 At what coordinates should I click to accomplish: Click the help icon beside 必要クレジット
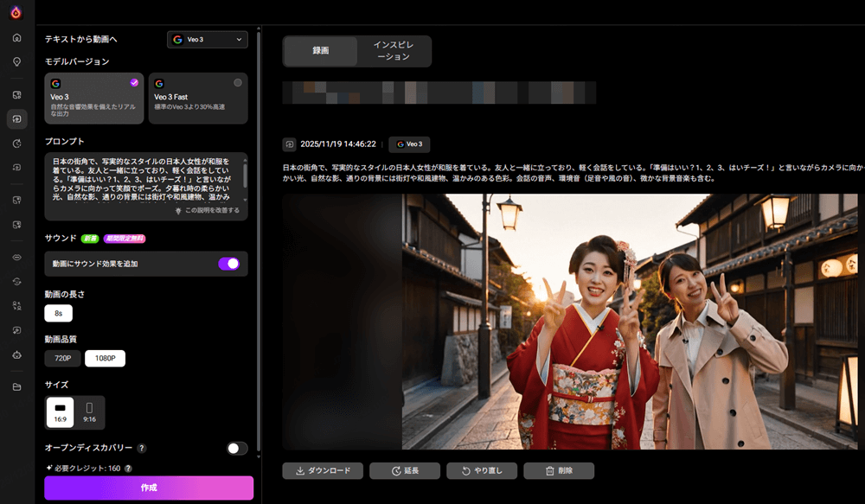click(128, 468)
